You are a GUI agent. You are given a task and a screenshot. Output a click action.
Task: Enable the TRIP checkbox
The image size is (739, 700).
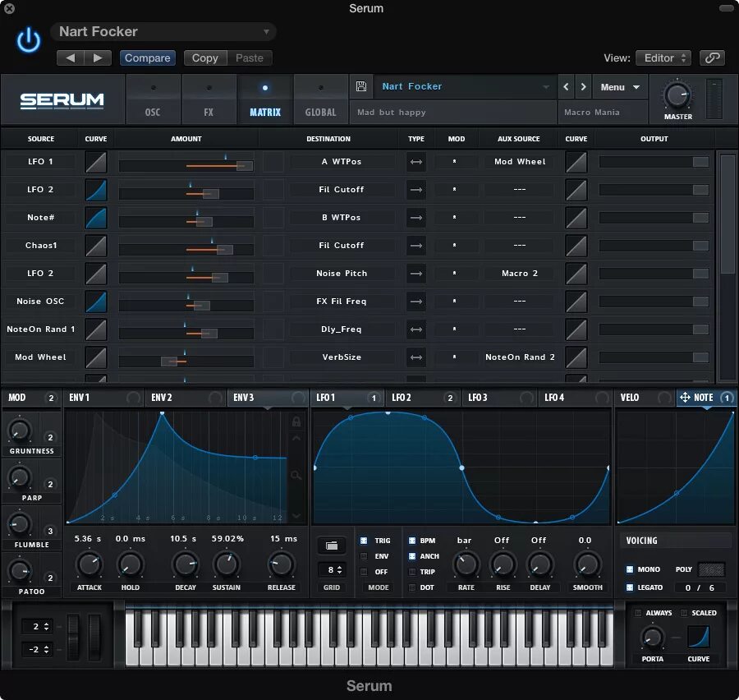(x=412, y=572)
